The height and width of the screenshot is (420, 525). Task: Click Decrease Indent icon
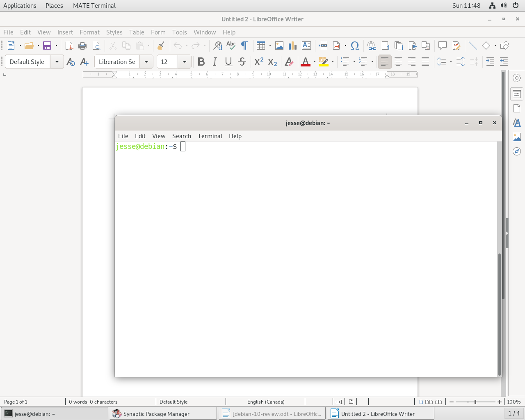click(x=504, y=62)
